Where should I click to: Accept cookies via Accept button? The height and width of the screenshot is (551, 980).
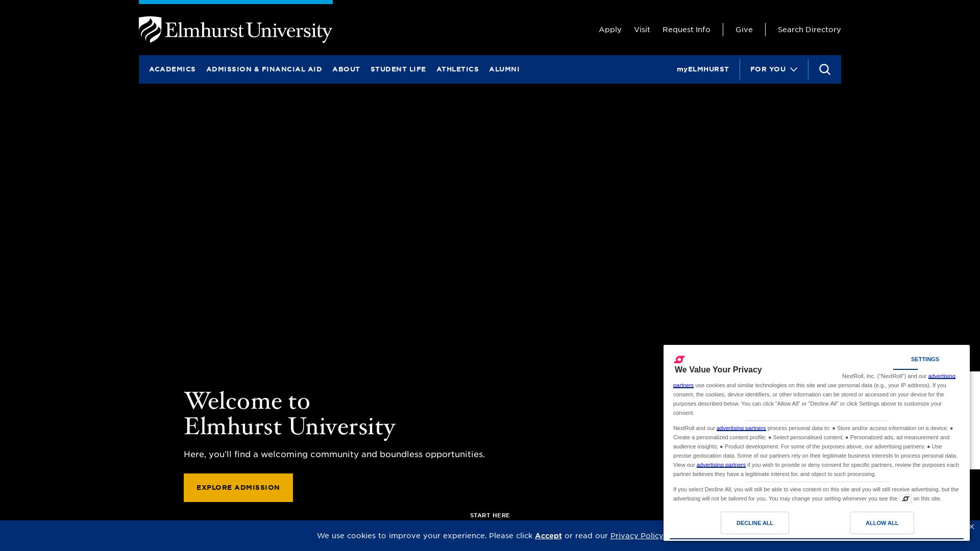coord(549,535)
